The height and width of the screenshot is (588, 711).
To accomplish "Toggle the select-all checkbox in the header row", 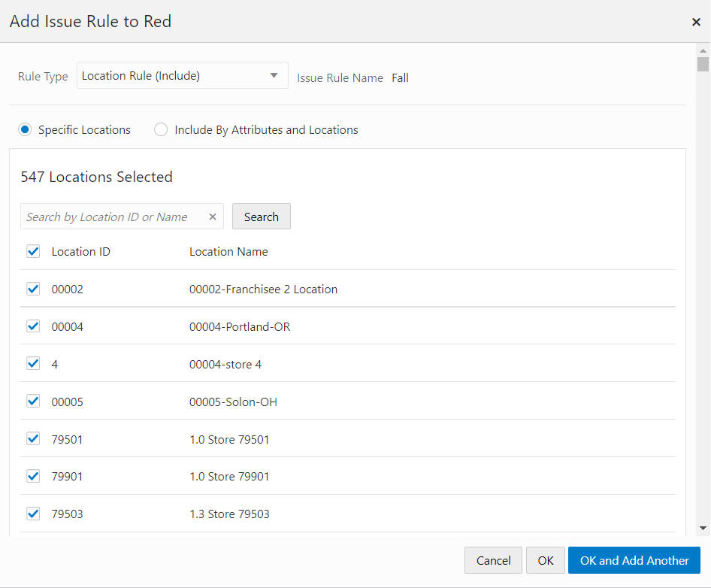I will point(33,251).
